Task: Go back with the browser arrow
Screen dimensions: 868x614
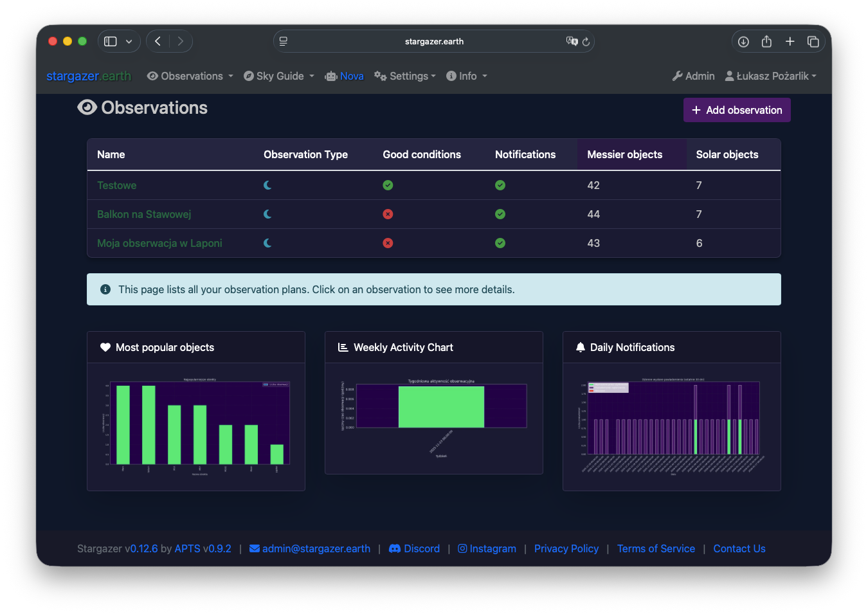Action: click(x=158, y=41)
